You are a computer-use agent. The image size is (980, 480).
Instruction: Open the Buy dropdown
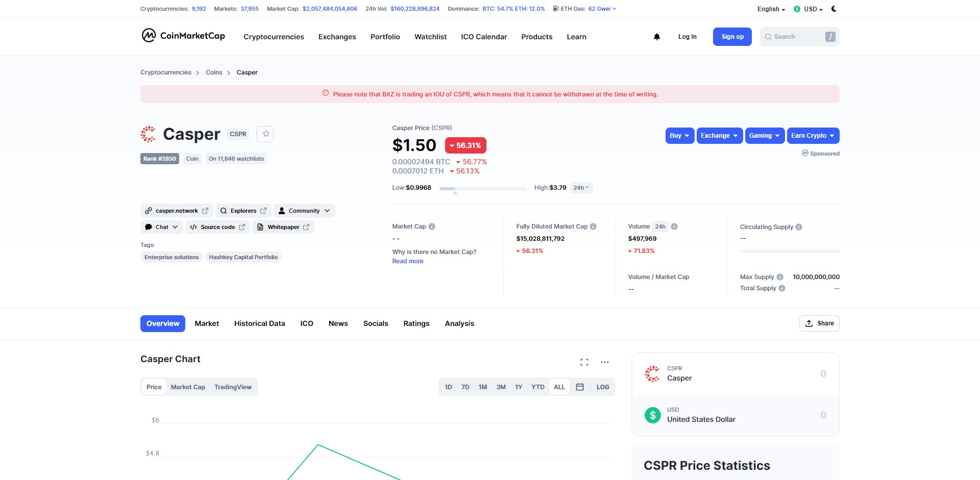click(679, 135)
